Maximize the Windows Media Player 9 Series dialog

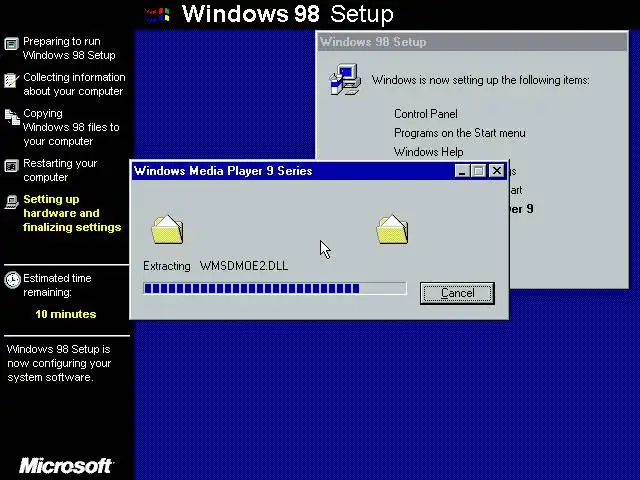478,171
